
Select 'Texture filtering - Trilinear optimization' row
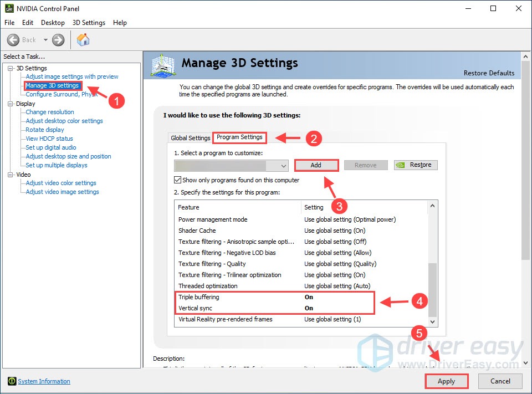click(x=301, y=275)
